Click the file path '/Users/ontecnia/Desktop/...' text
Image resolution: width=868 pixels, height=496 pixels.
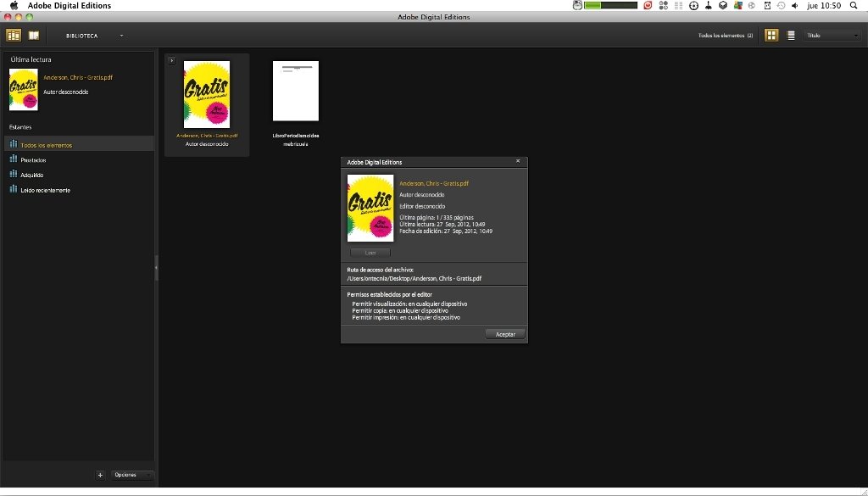pos(414,278)
